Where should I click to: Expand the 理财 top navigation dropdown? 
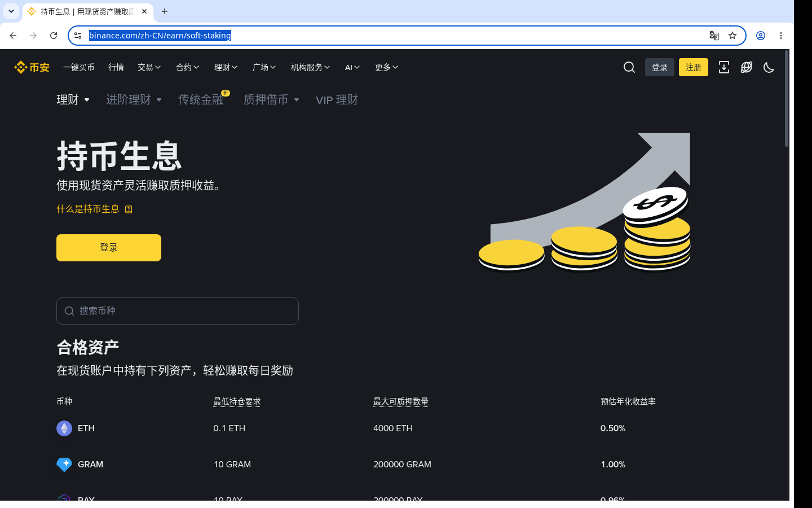(226, 67)
